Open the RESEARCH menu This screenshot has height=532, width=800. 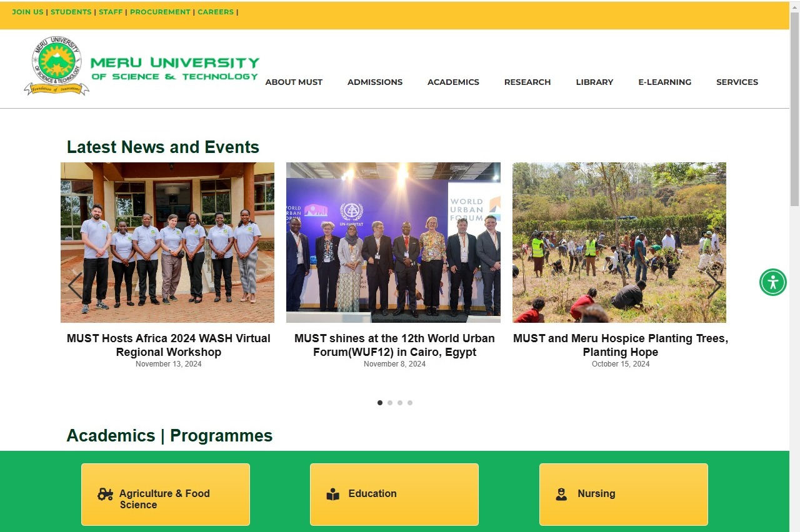click(527, 82)
